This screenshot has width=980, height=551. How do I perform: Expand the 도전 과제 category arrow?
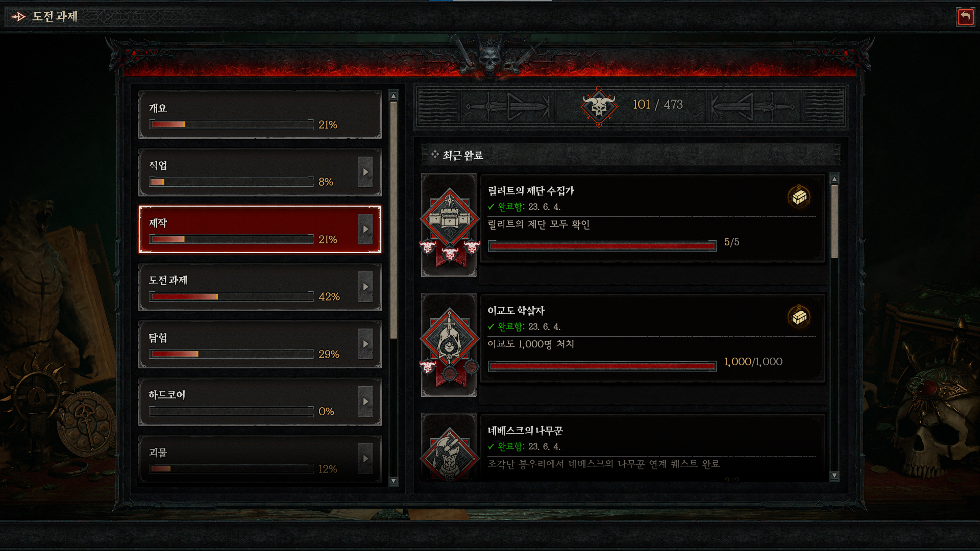[x=365, y=287]
